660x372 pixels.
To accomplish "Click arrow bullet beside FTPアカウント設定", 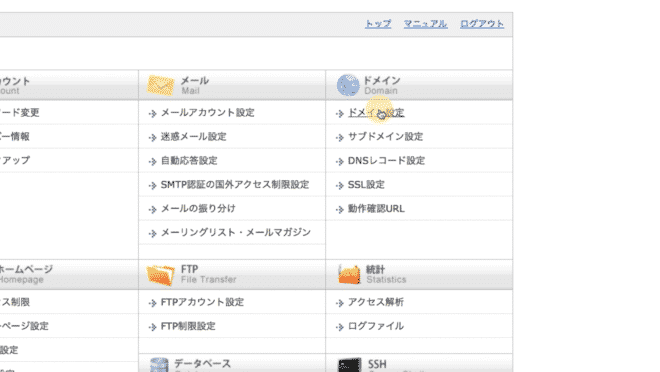I will click(x=152, y=303).
